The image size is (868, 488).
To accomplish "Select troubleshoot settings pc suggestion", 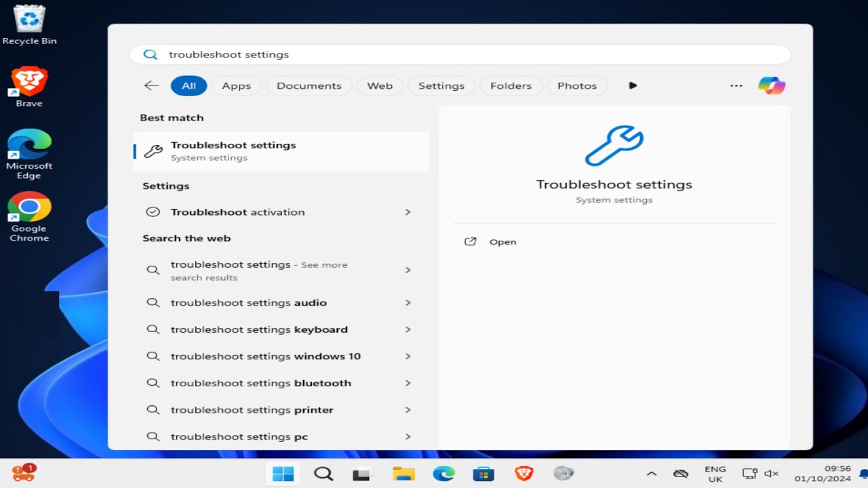I will point(281,436).
